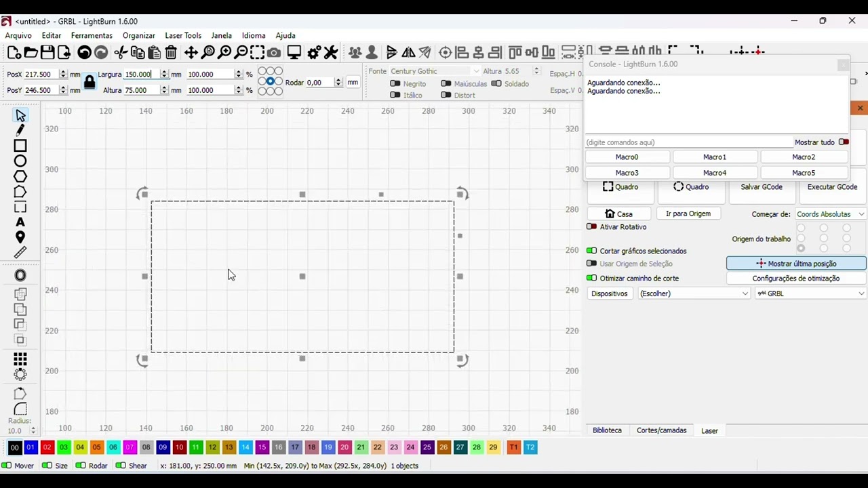Click the Largura width input field
This screenshot has height=488, width=868.
142,75
